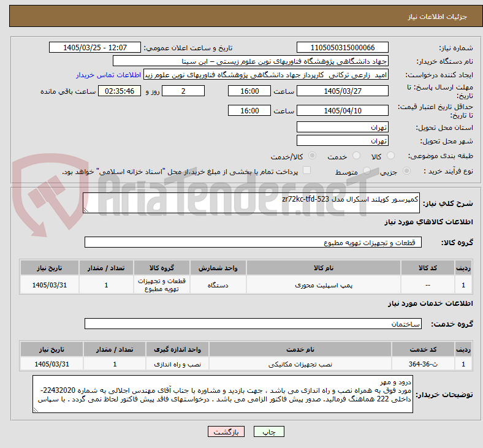Click the announcement date field 1405/03/25 - 12:07
Viewport: 483px width, 448px height.
[95, 48]
